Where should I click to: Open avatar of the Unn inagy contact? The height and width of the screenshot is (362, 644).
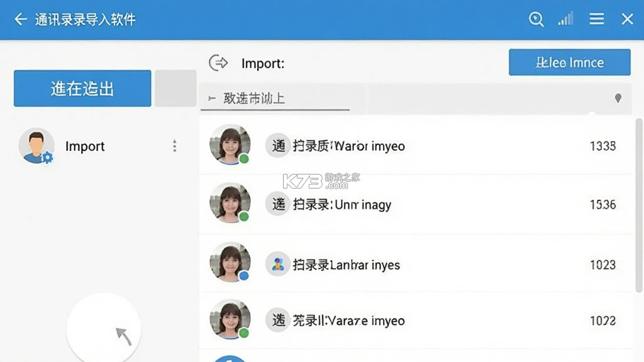(x=230, y=203)
